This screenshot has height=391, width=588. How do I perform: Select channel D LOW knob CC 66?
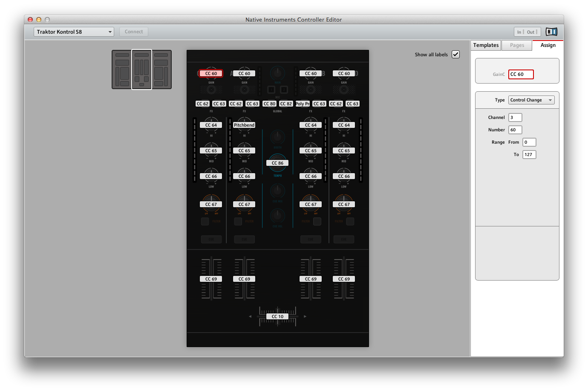coord(344,176)
